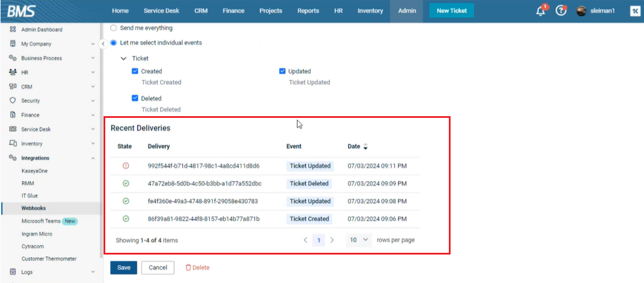This screenshot has height=283, width=644.
Task: Click the failed state icon for Ticket Updated delivery
Action: click(x=126, y=166)
